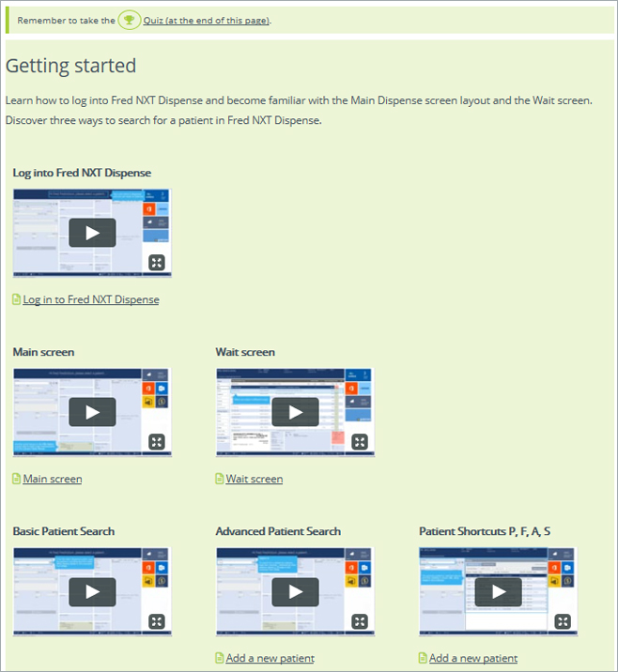Play the Main screen video
618x672 pixels.
[x=92, y=412]
